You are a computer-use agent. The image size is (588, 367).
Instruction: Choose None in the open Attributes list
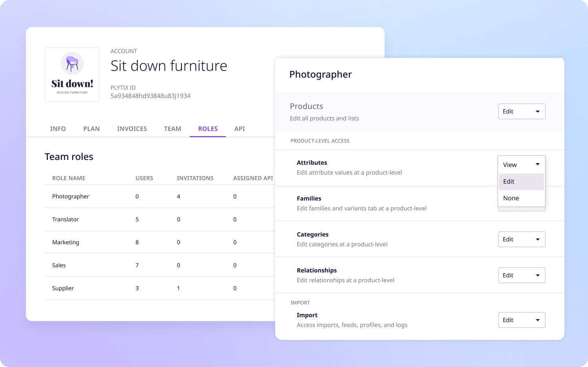(x=521, y=198)
